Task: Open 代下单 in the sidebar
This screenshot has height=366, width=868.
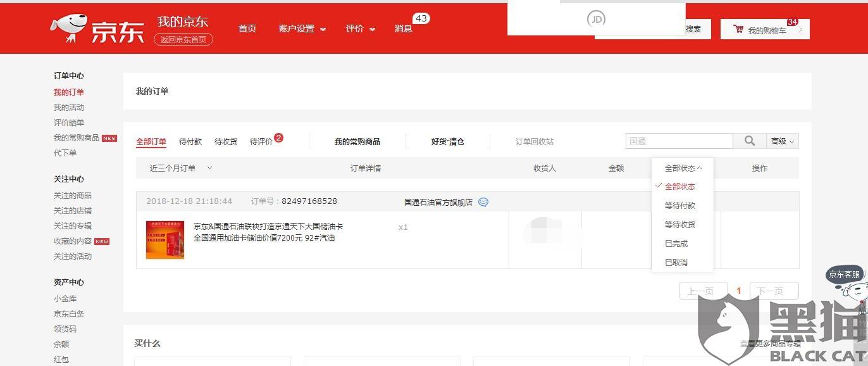Action: pyautogui.click(x=65, y=153)
